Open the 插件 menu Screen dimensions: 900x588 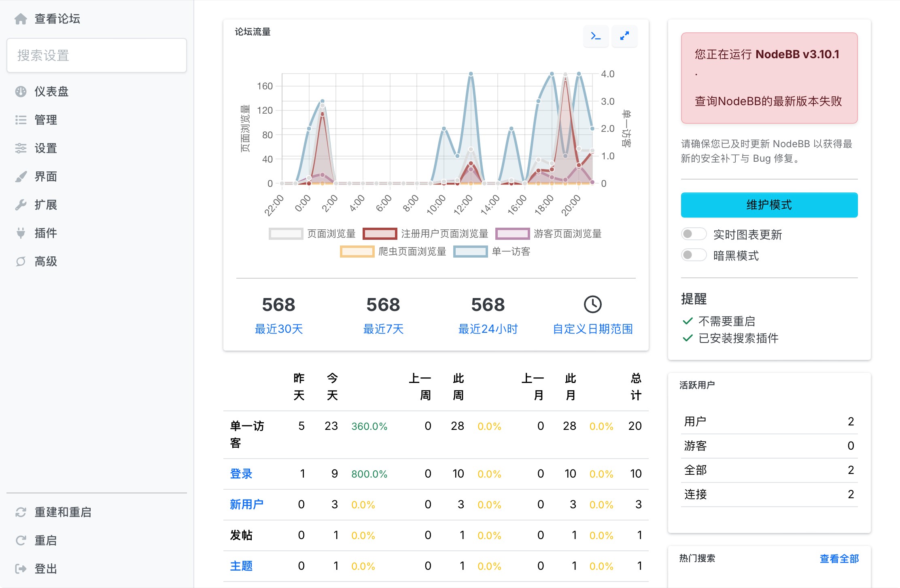tap(46, 233)
